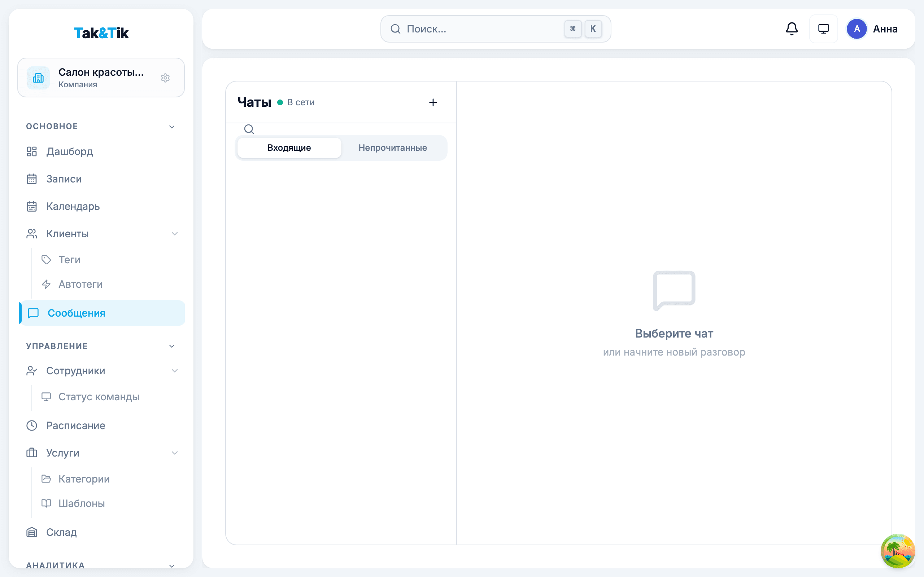Open company settings gear icon

pyautogui.click(x=165, y=78)
